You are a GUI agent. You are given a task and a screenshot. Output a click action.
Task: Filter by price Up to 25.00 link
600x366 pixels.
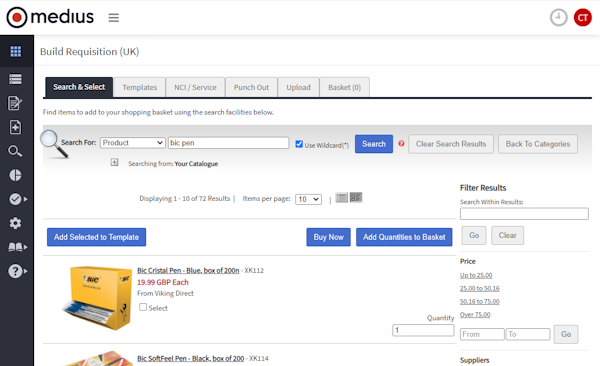pos(476,275)
